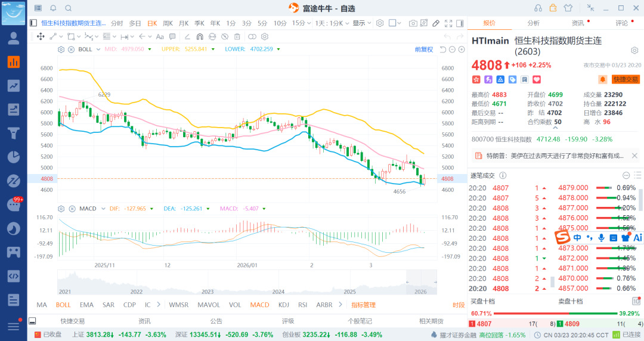This screenshot has width=644, height=341.
Task: Open the 特朗普 news headline
Action: click(555, 156)
